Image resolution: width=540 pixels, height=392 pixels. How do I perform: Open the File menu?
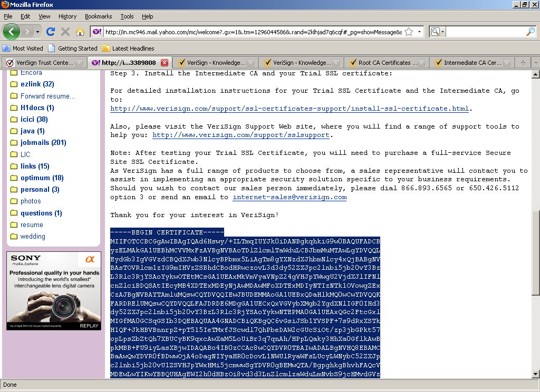click(x=8, y=16)
